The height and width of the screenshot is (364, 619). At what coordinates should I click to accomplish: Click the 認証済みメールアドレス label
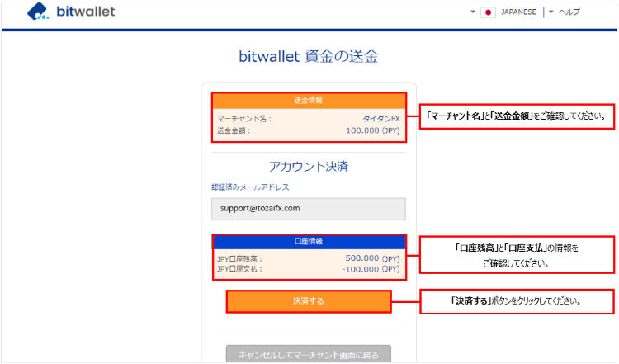pos(250,187)
